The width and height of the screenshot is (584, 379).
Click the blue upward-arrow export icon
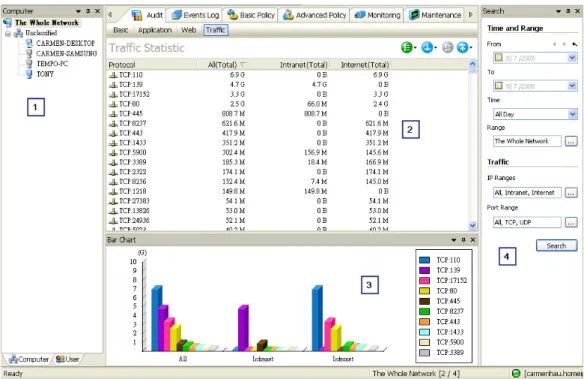click(463, 48)
